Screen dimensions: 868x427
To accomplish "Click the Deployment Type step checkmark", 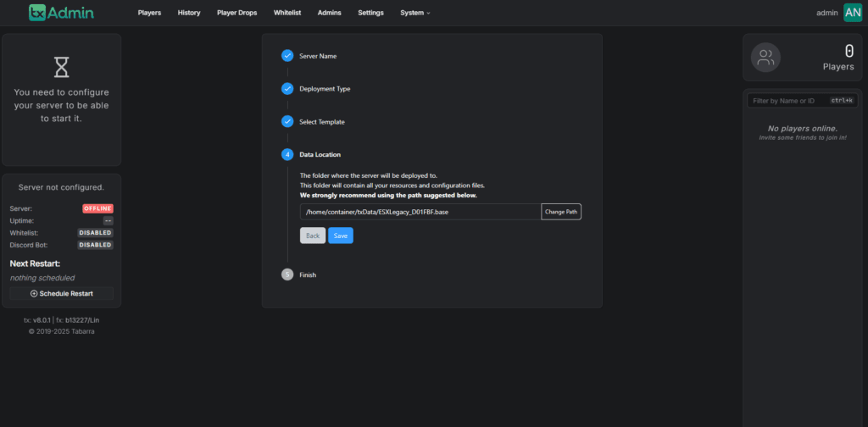I will [287, 88].
